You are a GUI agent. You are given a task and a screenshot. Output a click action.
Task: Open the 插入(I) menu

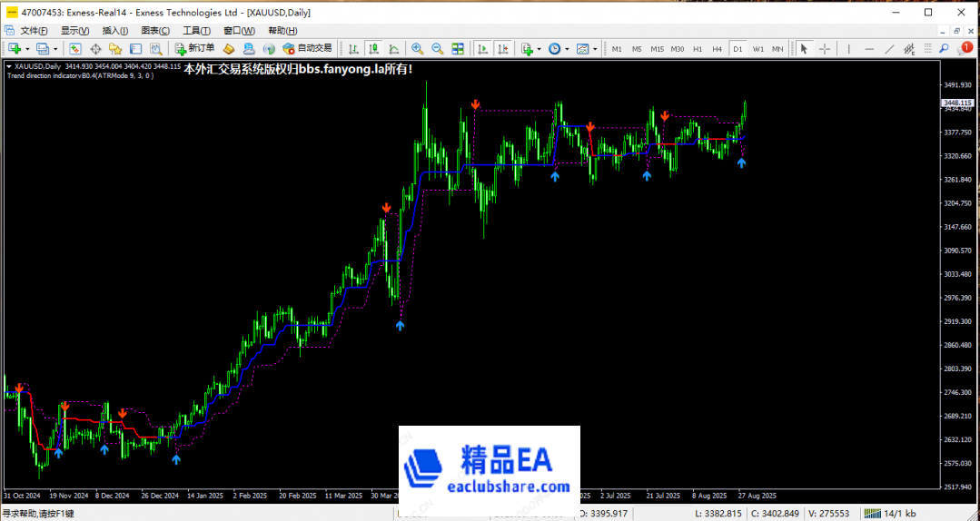pos(115,31)
